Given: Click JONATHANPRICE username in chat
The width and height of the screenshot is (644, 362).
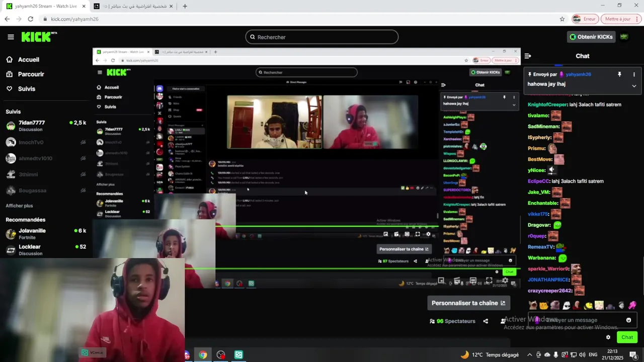Looking at the screenshot, I should click(549, 280).
